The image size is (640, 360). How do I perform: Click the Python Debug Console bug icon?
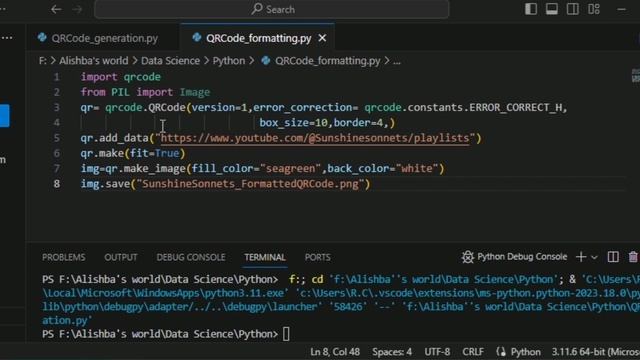coord(468,257)
